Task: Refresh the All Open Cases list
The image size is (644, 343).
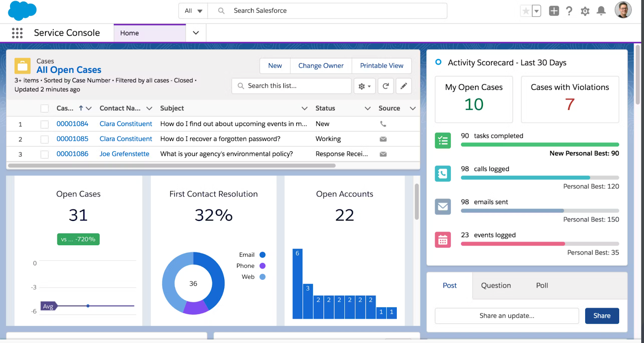Action: pyautogui.click(x=386, y=86)
